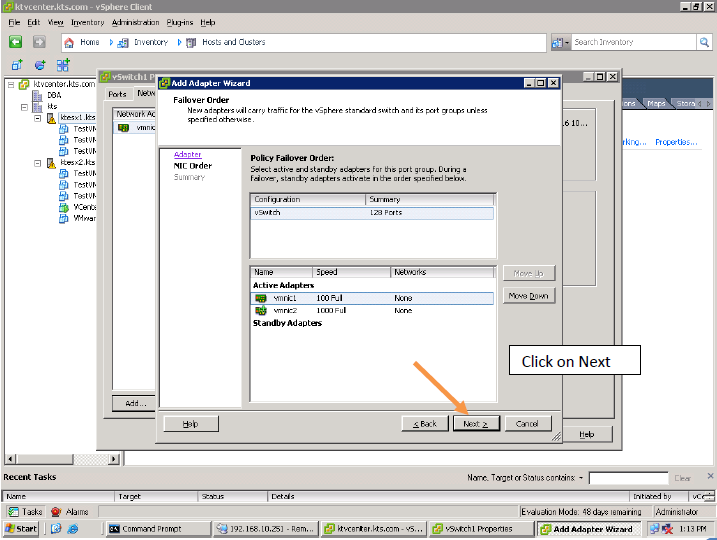Collapse the ktesx1.kts host node
The height and width of the screenshot is (540, 717).
click(x=38, y=118)
